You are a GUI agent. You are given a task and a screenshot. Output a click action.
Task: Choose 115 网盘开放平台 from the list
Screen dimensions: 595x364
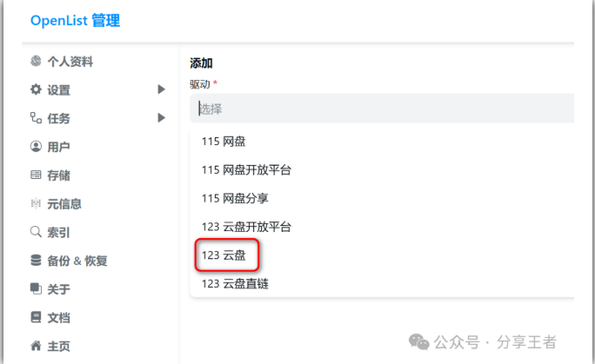246,170
